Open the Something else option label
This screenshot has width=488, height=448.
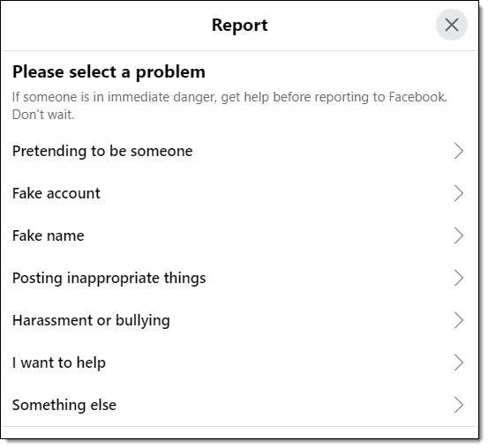click(64, 405)
